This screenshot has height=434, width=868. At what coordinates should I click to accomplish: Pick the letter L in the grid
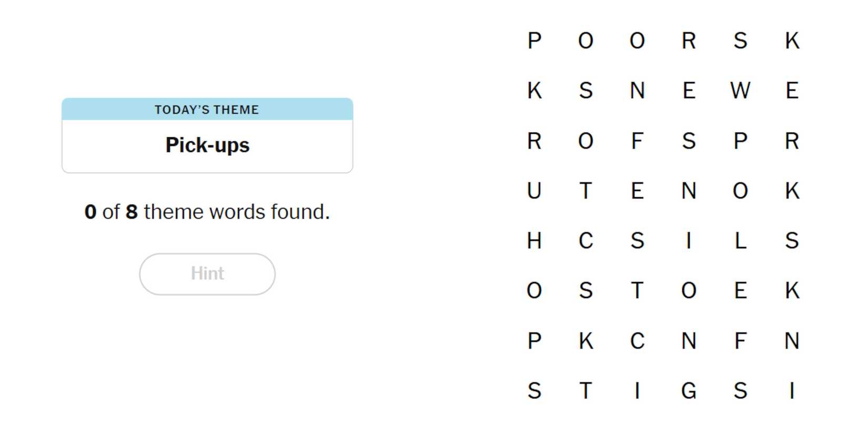(740, 241)
